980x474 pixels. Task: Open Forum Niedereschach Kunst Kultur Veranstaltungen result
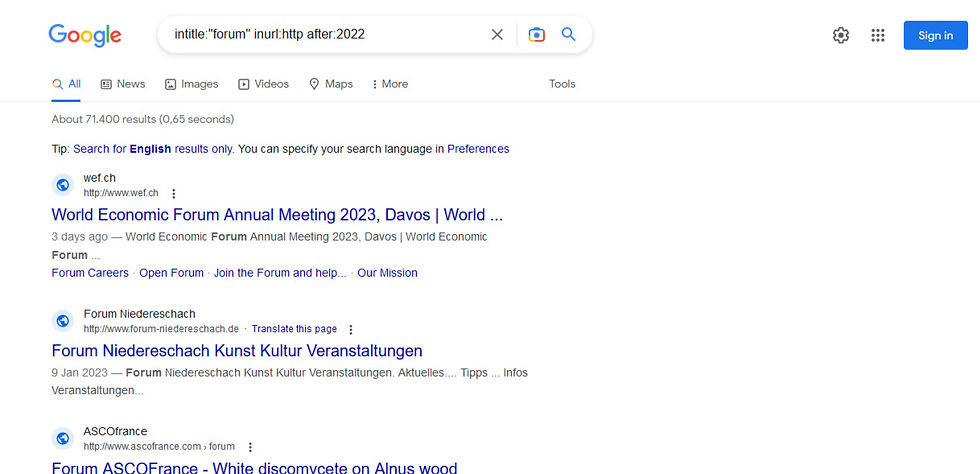click(237, 350)
